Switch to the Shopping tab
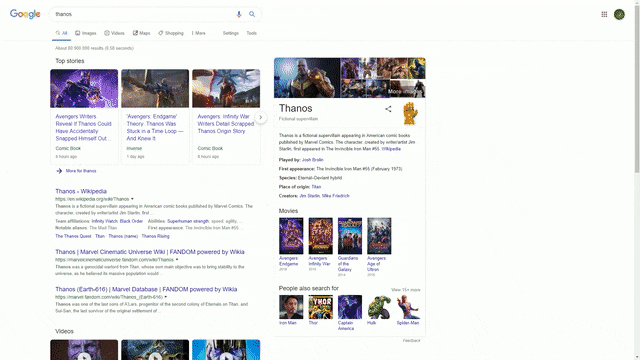Image resolution: width=640 pixels, height=360 pixels. (x=171, y=33)
